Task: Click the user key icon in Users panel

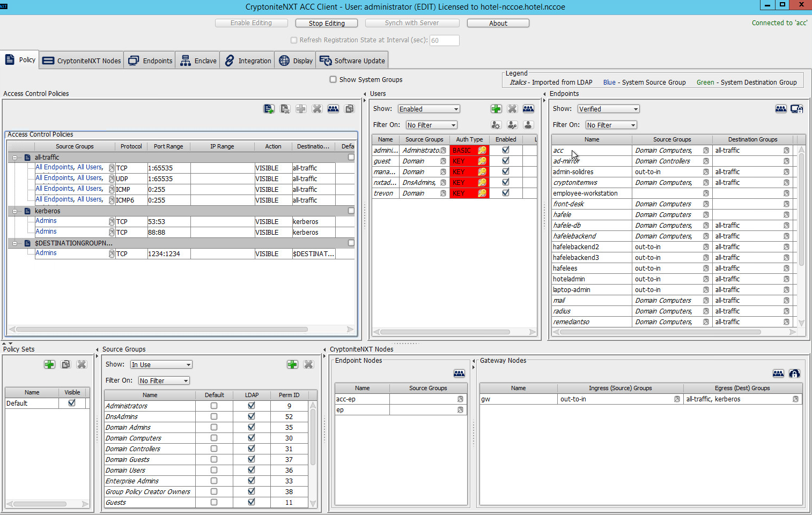Action: 512,125
